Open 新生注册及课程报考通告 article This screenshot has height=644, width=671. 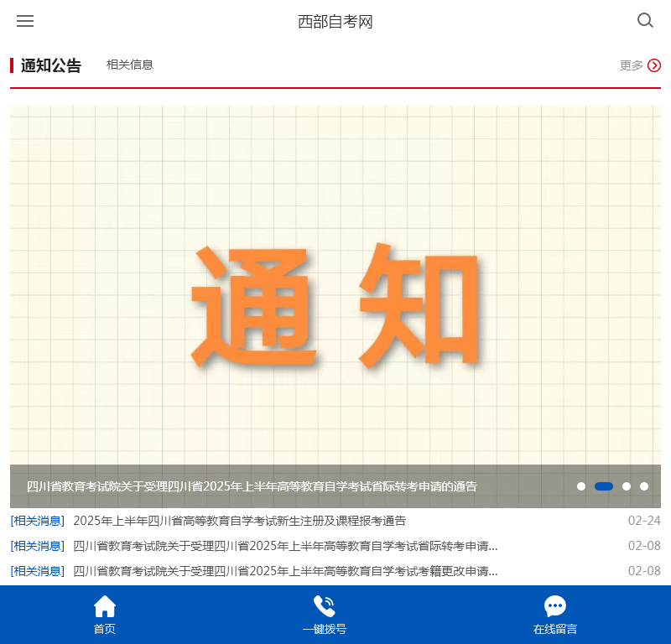pyautogui.click(x=240, y=521)
